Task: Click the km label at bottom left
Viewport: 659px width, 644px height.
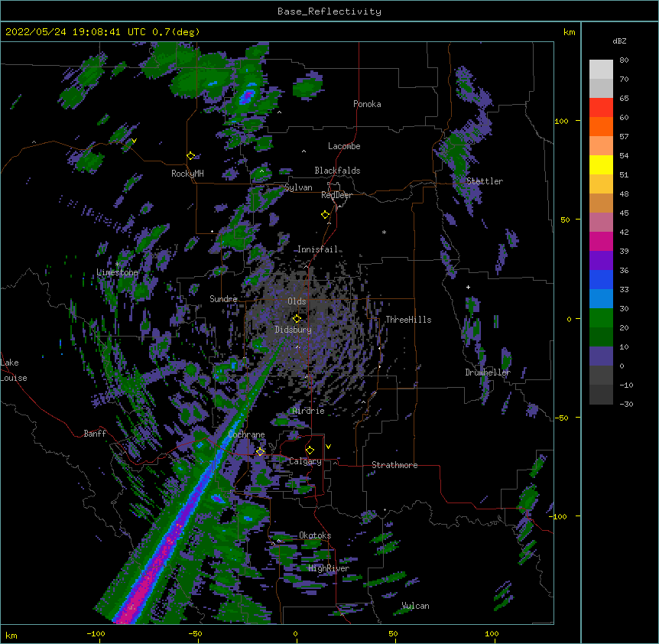Action: click(11, 635)
